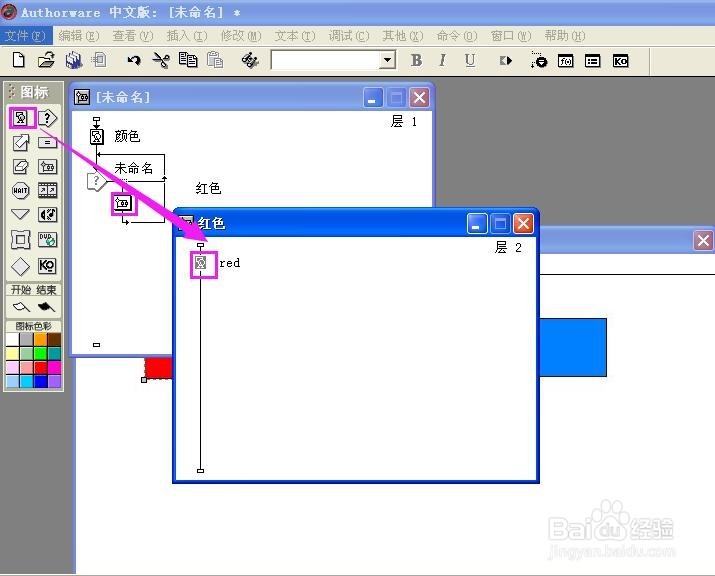Click the Import icon in toolbar

pyautogui.click(x=99, y=60)
